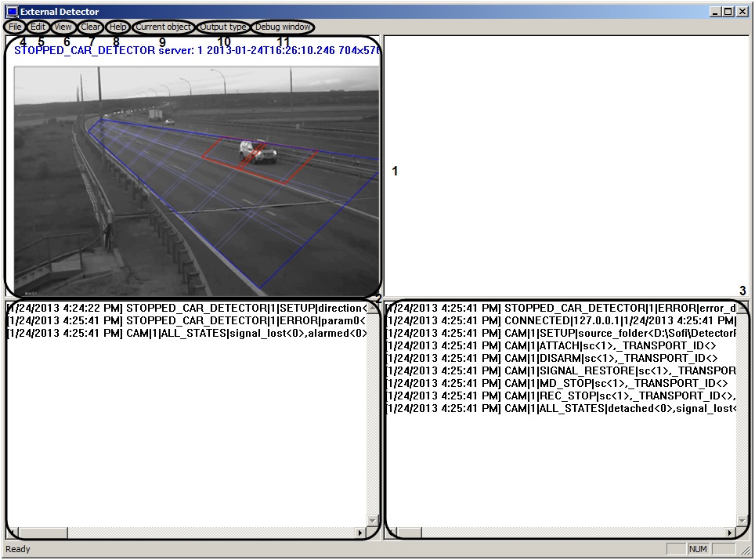The width and height of the screenshot is (755, 560).
Task: Click the left log panel's horizontal scrollbar thumb
Action: pyautogui.click(x=43, y=533)
